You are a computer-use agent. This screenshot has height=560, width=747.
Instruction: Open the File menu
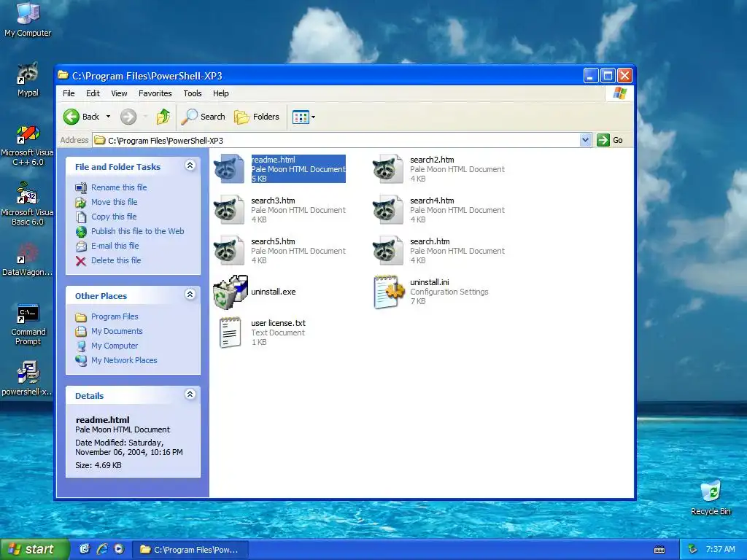69,93
